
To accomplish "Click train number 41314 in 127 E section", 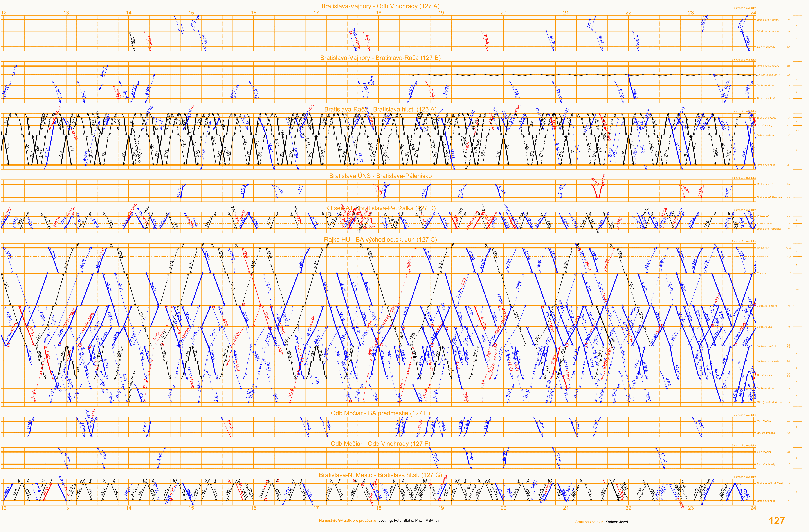I will point(145,427).
